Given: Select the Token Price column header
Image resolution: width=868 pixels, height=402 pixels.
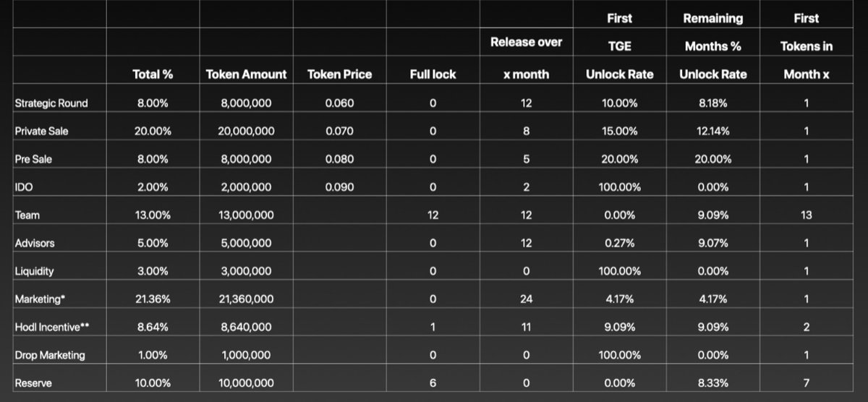Looking at the screenshot, I should pos(339,74).
